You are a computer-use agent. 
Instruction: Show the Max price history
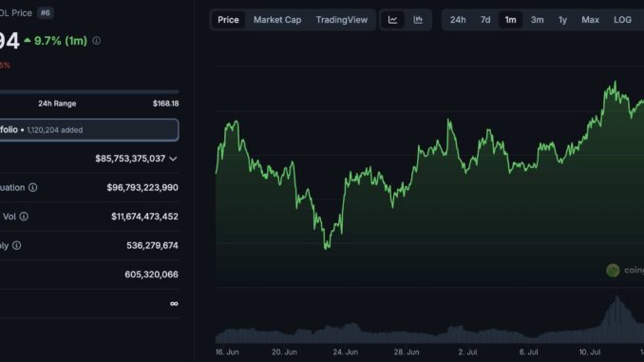(x=590, y=20)
